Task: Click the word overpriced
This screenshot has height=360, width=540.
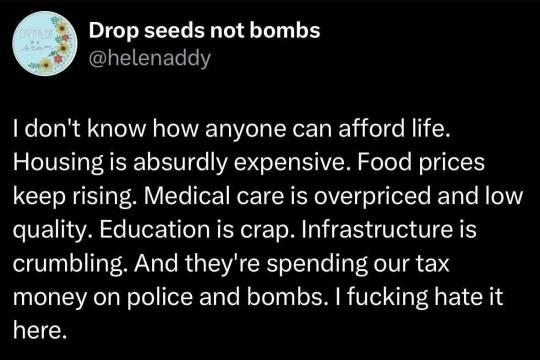Action: pyautogui.click(x=372, y=196)
